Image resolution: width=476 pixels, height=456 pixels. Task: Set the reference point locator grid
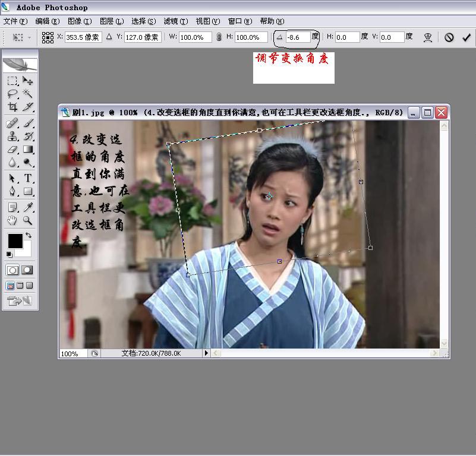[x=48, y=37]
